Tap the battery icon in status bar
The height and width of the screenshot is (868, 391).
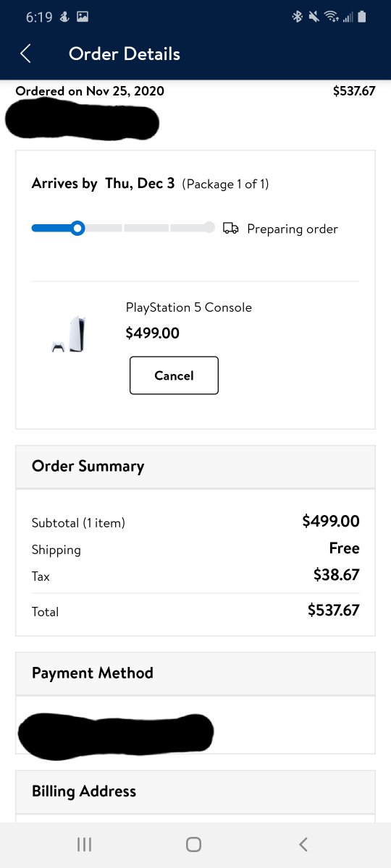[362, 17]
